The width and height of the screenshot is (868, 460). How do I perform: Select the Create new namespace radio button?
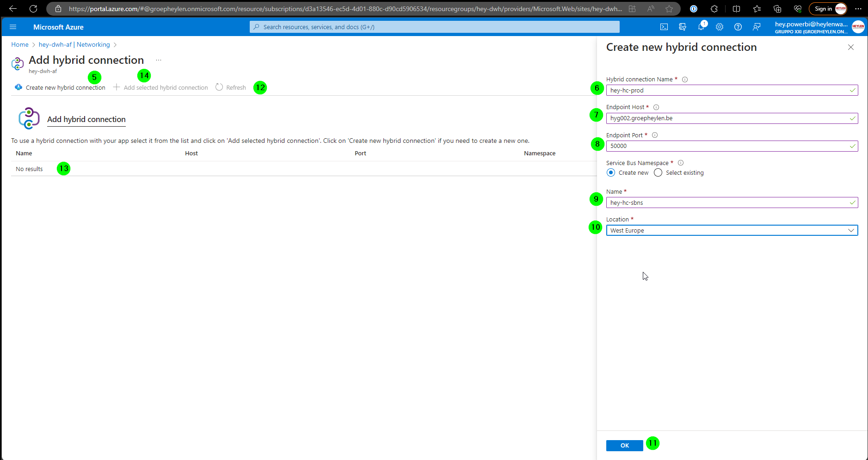point(611,172)
